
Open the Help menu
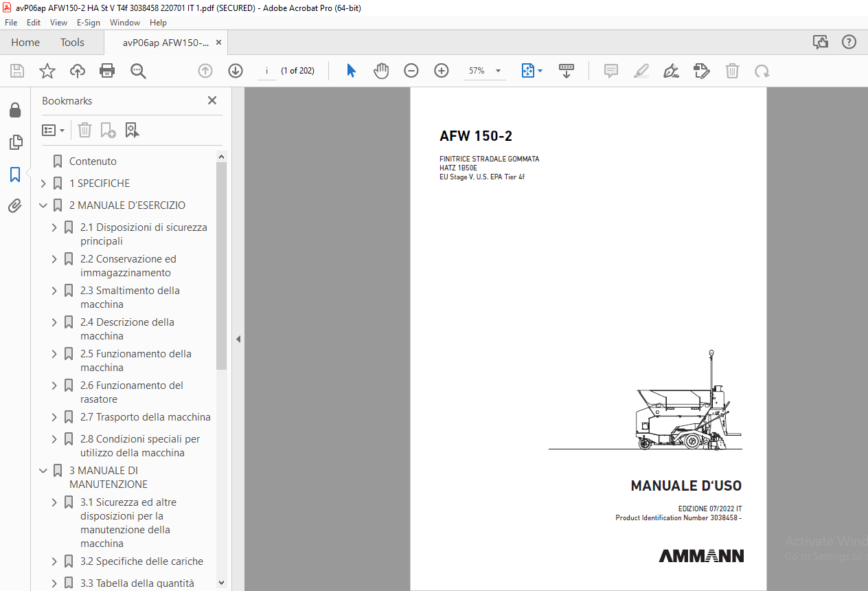pos(158,23)
